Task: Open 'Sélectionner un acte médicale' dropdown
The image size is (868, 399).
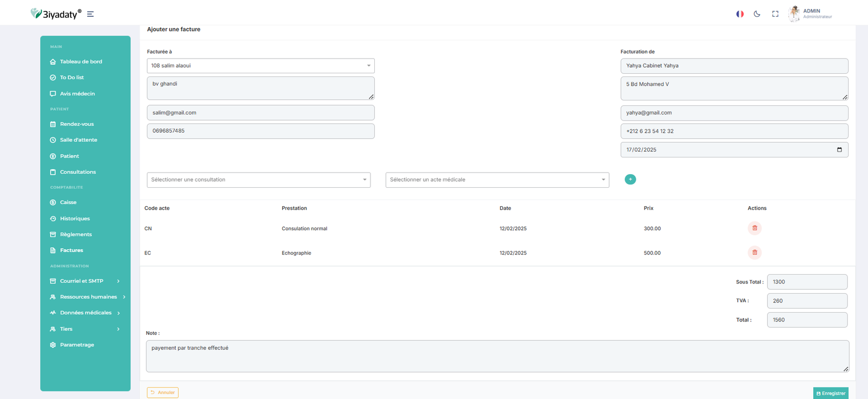Action: tap(497, 180)
